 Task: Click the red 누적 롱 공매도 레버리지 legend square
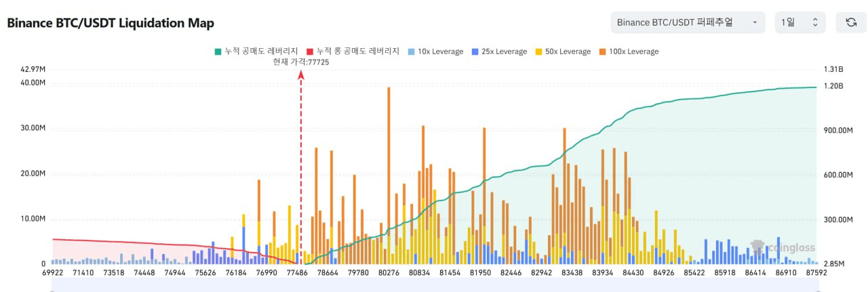point(310,51)
